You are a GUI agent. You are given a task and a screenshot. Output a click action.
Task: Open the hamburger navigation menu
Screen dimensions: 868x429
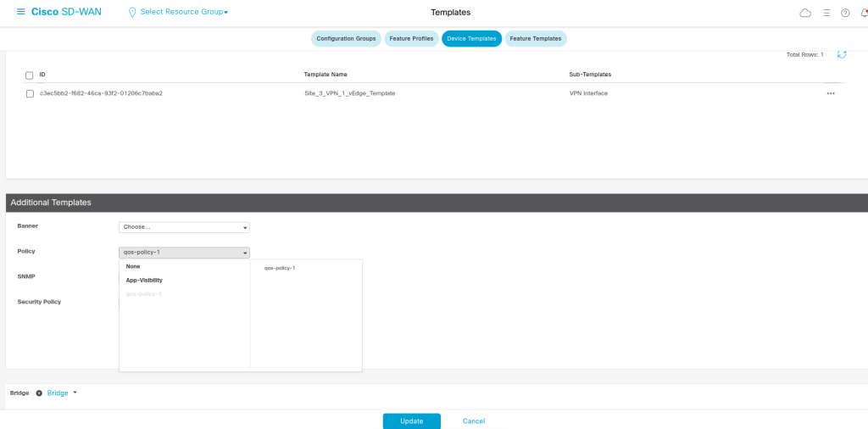tap(21, 12)
